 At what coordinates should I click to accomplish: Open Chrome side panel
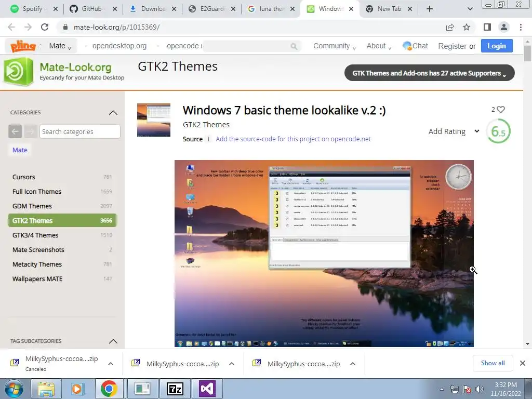487,27
